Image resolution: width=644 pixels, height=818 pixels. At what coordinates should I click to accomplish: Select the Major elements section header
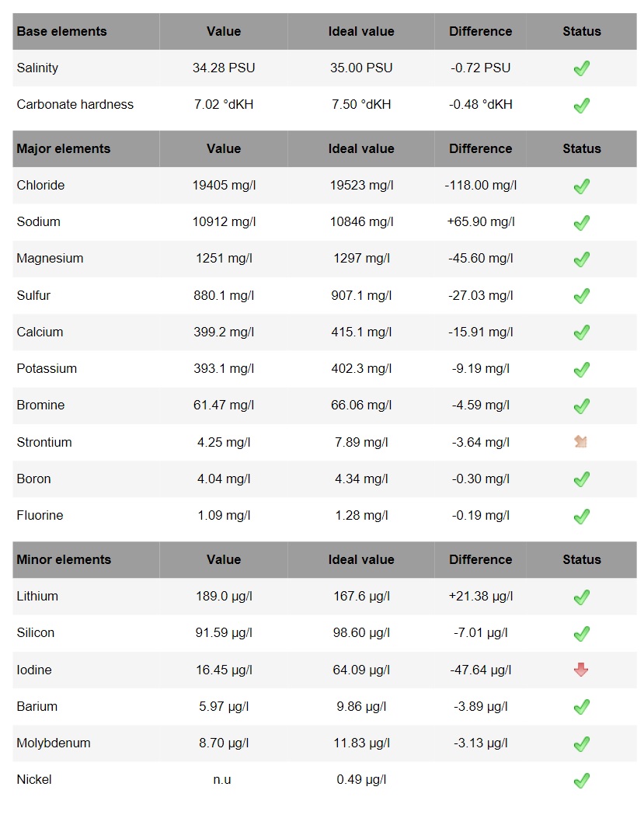(86, 148)
